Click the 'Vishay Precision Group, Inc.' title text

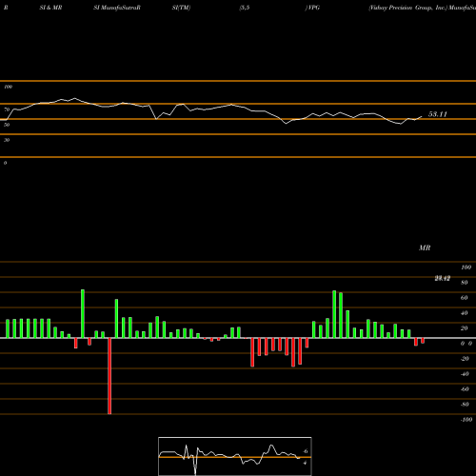point(407,8)
